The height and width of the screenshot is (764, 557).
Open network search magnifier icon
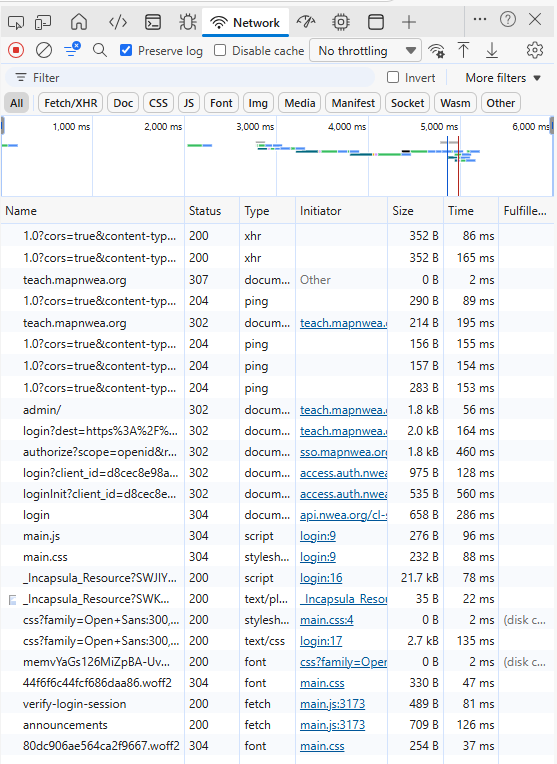(100, 50)
